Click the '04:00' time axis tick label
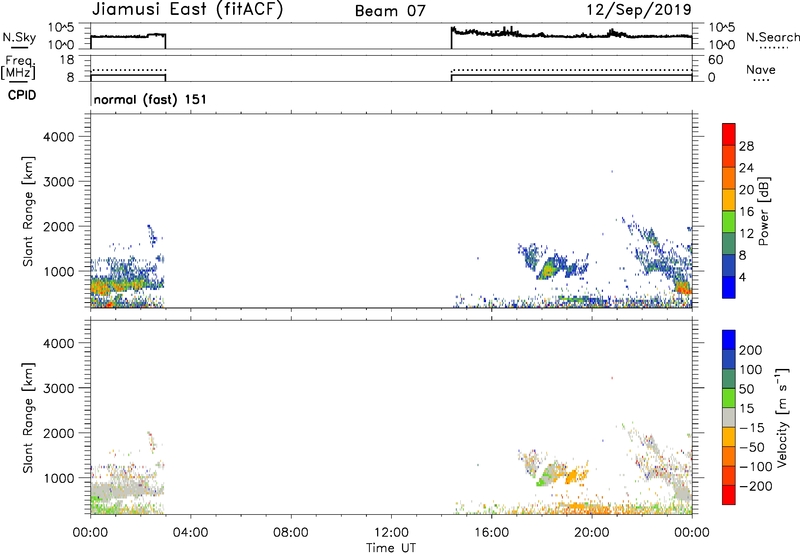 coord(190,533)
